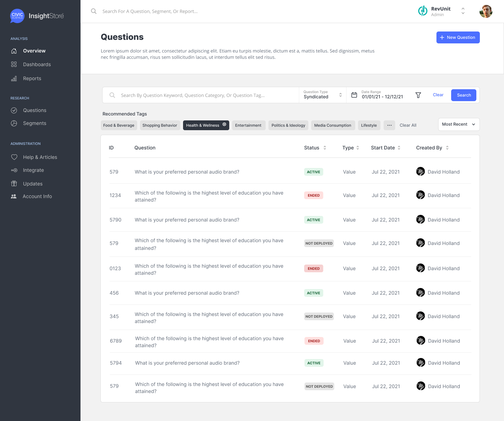Click the Account Info people icon
Viewport: 504px width, 421px height.
[14, 196]
